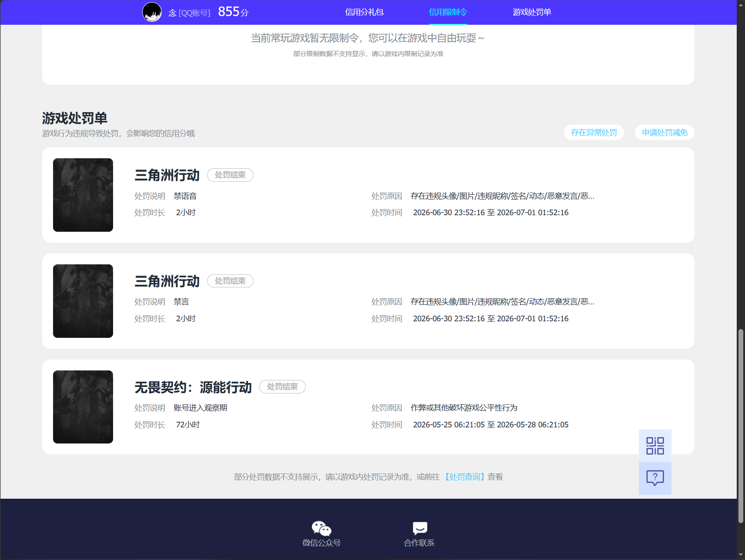Click the 合作联系 chat bubble icon
Viewport: 745px width, 560px height.
420,528
